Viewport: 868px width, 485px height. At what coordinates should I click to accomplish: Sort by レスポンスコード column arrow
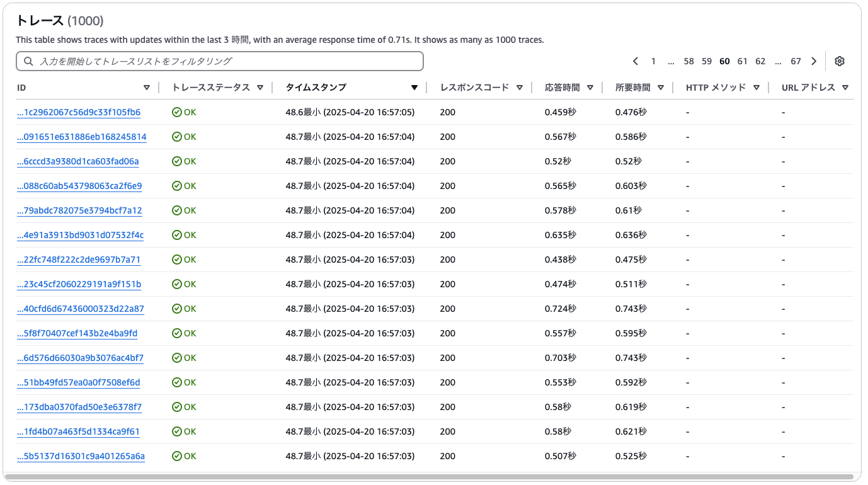[520, 88]
